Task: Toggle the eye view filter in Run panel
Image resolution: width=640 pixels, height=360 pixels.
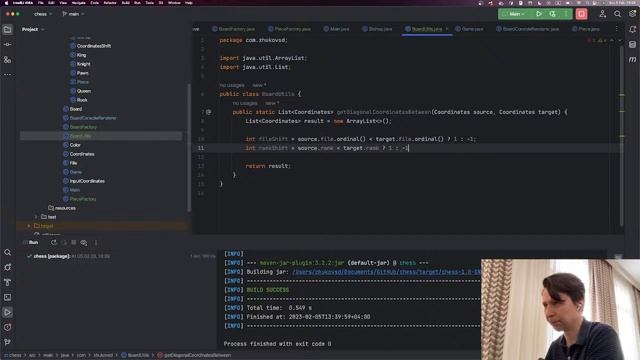Action: (84, 243)
